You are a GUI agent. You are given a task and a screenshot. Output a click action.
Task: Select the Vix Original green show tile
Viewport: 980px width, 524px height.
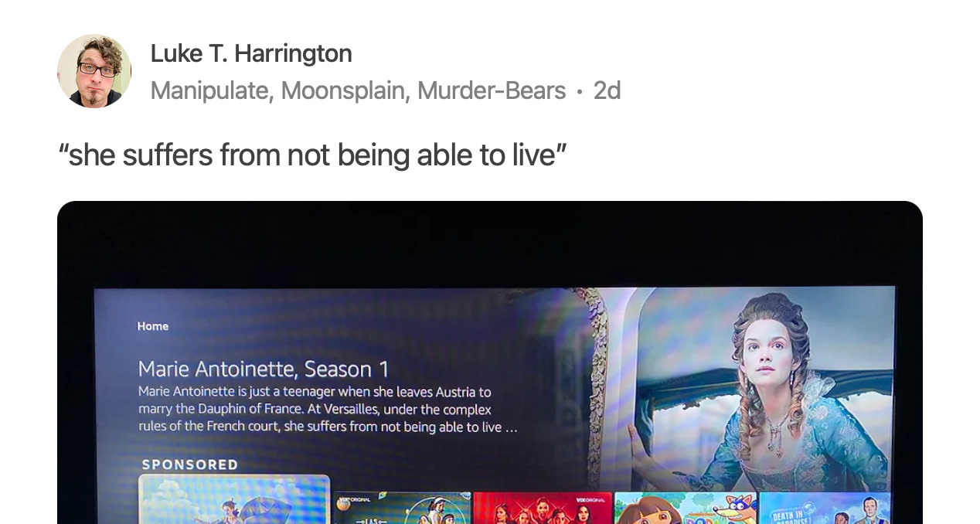[x=403, y=508]
